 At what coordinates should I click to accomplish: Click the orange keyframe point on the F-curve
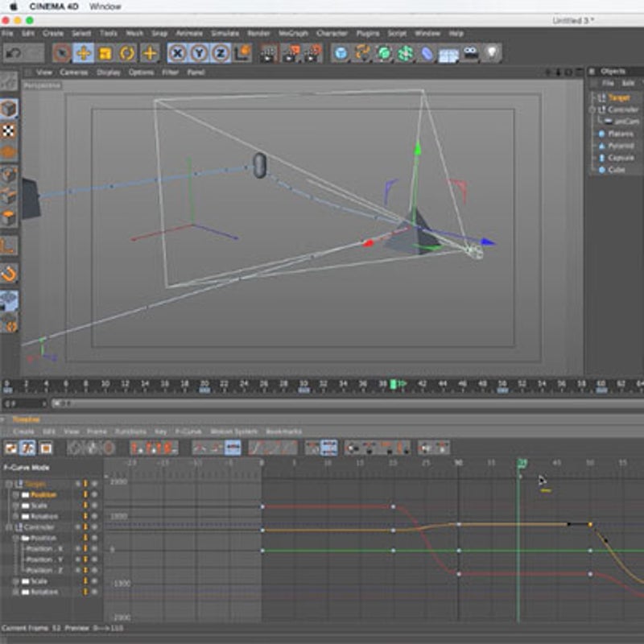[x=590, y=524]
